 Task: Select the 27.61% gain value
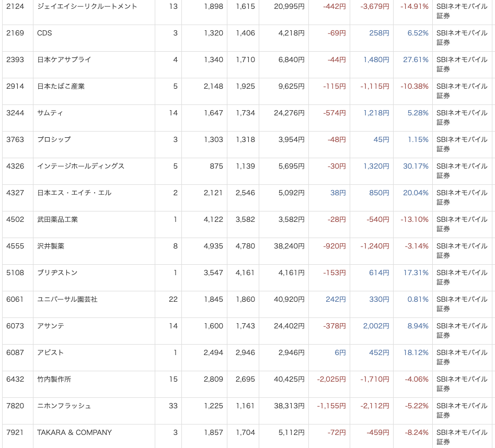pos(416,60)
